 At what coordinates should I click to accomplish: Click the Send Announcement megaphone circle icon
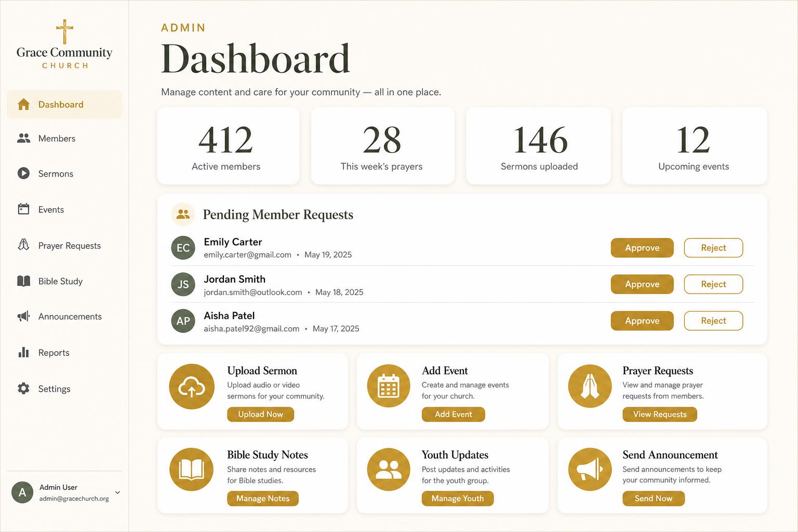tap(590, 470)
